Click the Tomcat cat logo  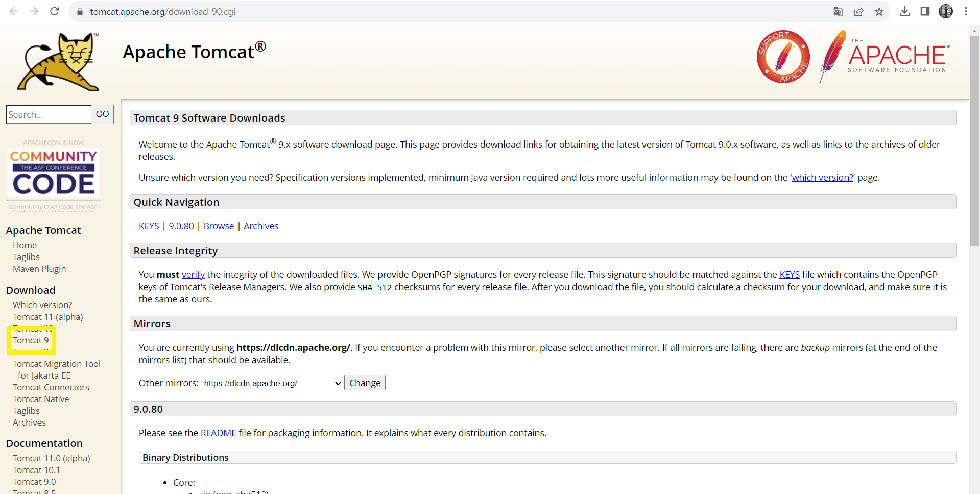click(58, 62)
